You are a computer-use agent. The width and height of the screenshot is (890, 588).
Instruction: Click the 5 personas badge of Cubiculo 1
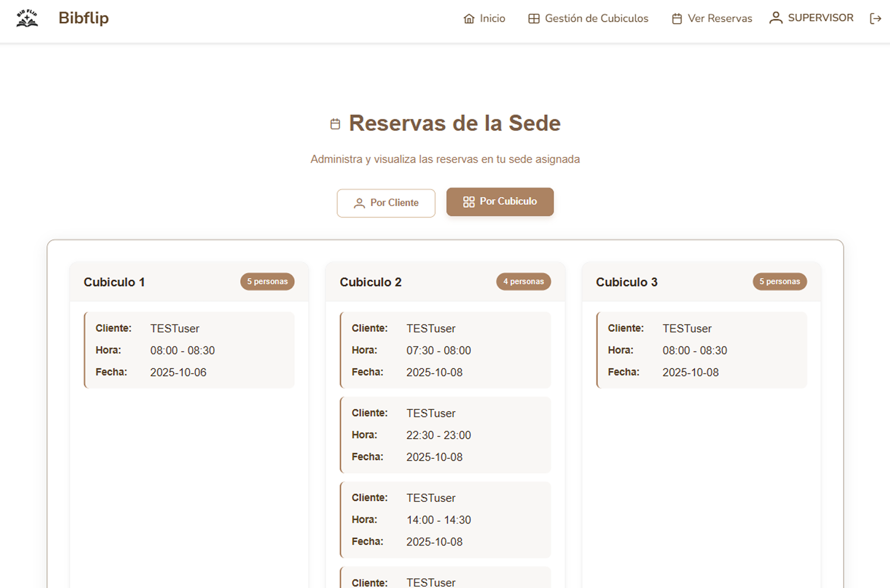(x=267, y=281)
